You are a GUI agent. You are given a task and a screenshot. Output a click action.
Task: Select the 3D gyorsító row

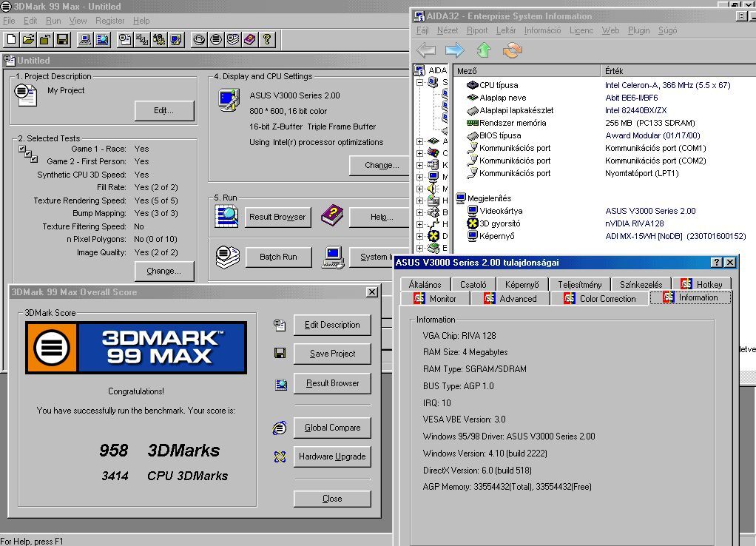coord(604,223)
